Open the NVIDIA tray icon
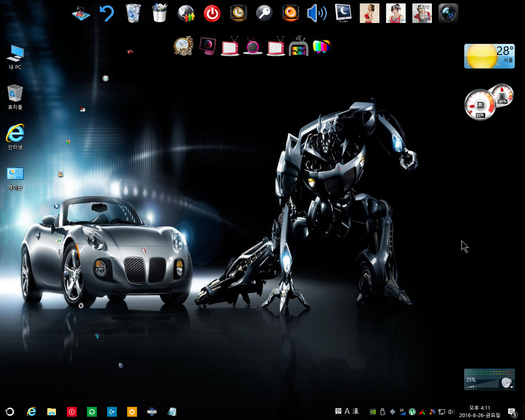Viewport: 525px width, 420px height. [373, 412]
